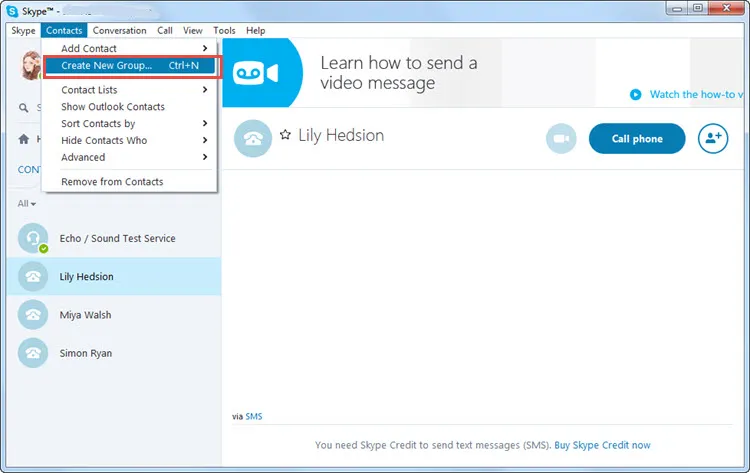The height and width of the screenshot is (473, 750).
Task: Select Create New Group menu entry
Action: pyautogui.click(x=130, y=66)
